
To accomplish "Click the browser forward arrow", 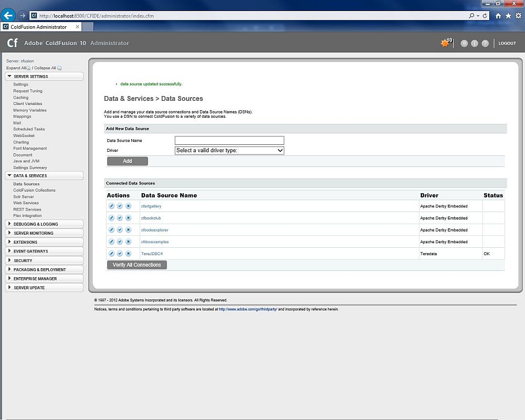I will (x=23, y=15).
